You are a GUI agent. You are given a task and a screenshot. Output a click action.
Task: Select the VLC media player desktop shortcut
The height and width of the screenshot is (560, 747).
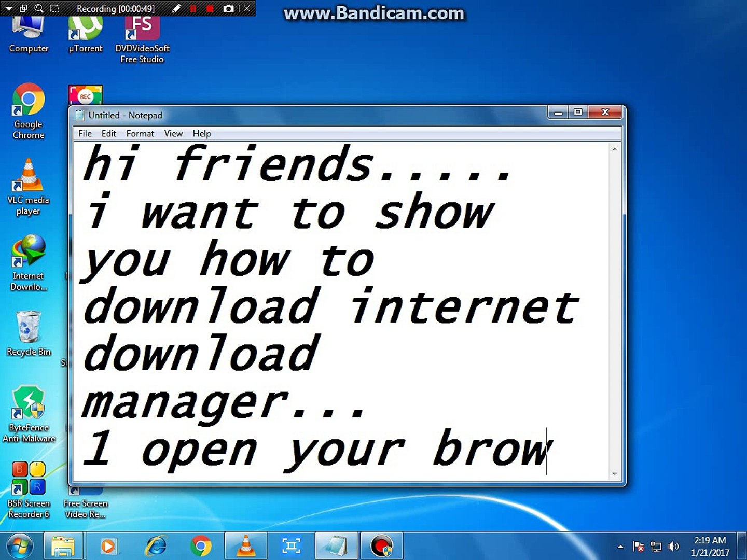click(x=29, y=187)
